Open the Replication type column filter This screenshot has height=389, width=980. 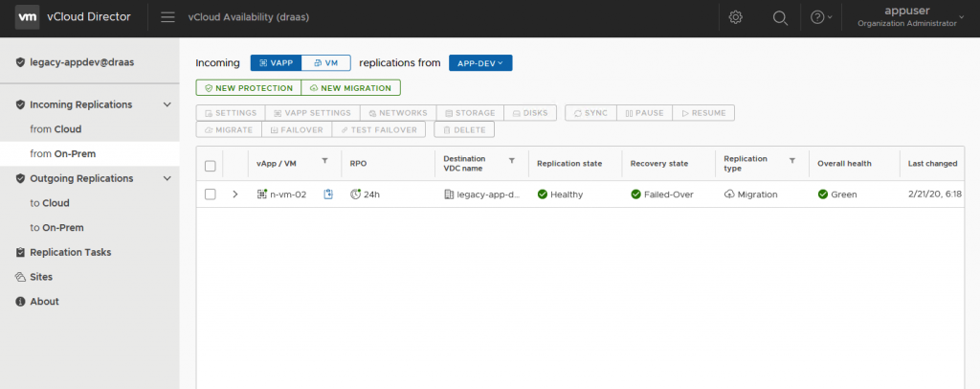pyautogui.click(x=791, y=161)
